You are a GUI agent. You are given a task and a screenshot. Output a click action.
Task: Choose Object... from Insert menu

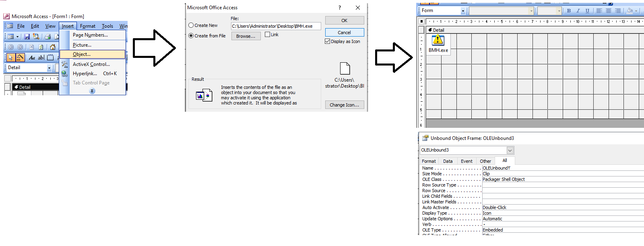click(x=93, y=54)
